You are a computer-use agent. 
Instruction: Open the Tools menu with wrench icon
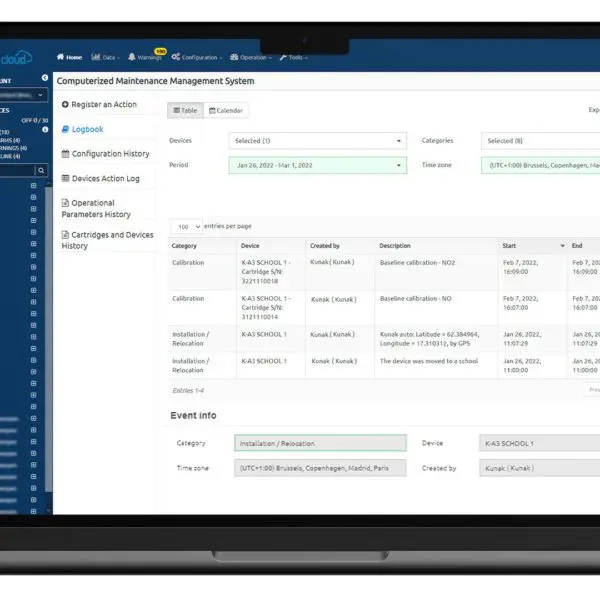tap(293, 57)
